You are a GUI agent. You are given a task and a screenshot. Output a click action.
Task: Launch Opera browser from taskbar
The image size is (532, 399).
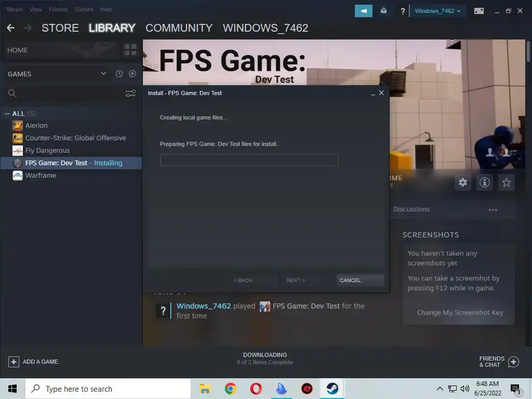pos(256,389)
